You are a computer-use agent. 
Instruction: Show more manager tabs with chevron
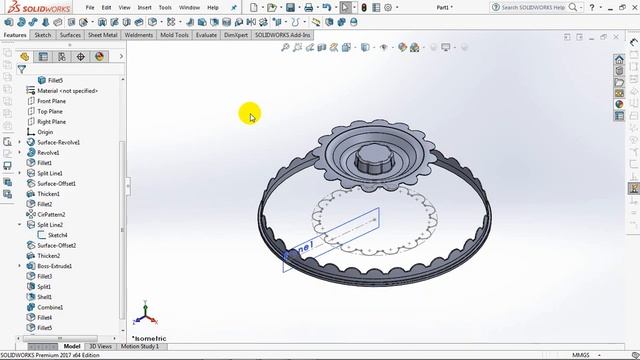coord(121,56)
